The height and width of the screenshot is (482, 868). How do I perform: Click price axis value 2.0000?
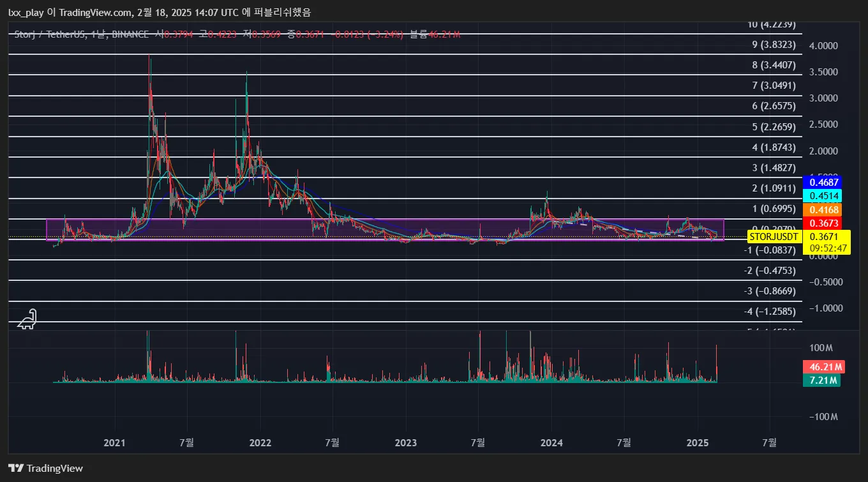(x=823, y=151)
